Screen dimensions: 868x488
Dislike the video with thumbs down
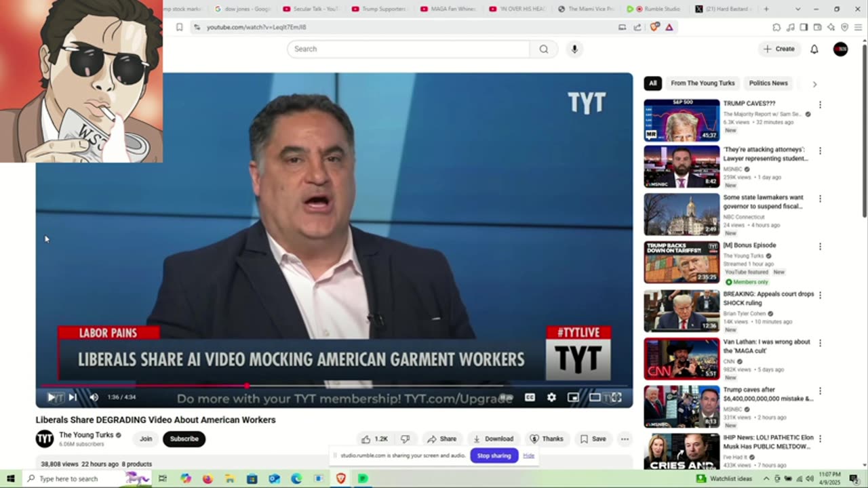click(x=406, y=439)
